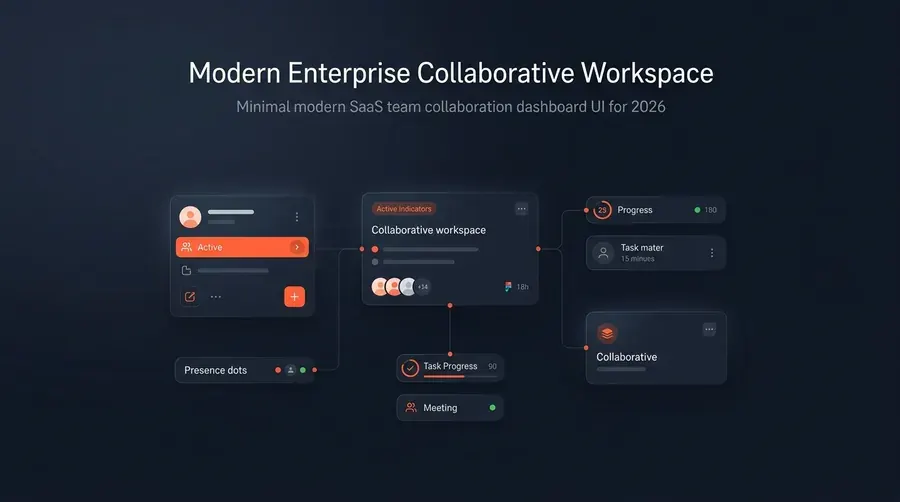Click the Collaborative workspace title

[x=428, y=230]
